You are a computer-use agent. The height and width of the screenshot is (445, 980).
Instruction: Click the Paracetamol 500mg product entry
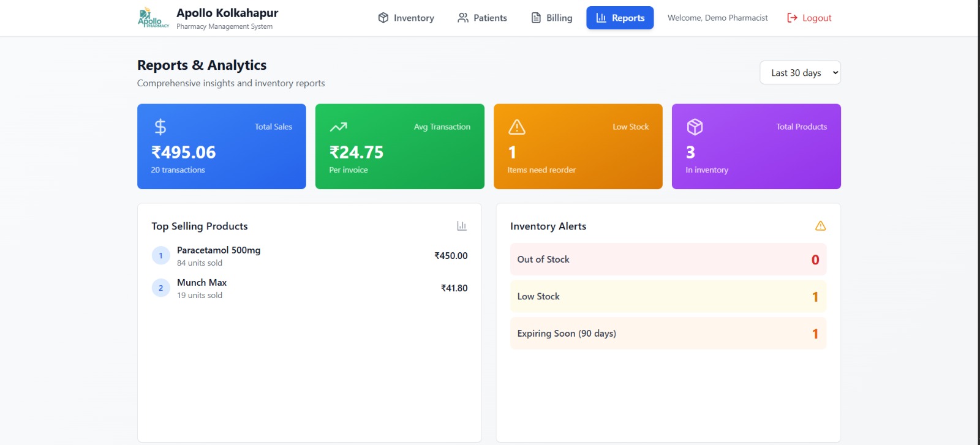tap(219, 250)
